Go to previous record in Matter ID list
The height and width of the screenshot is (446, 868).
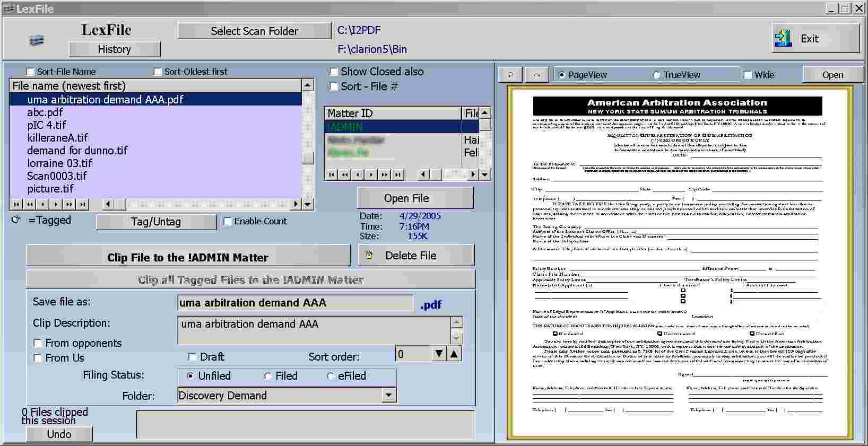coord(358,174)
